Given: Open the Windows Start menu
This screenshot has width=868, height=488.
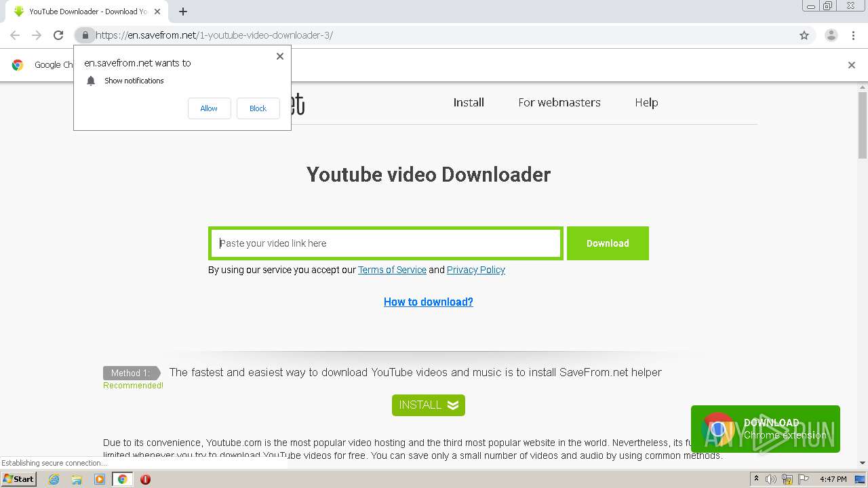Looking at the screenshot, I should click(x=18, y=479).
